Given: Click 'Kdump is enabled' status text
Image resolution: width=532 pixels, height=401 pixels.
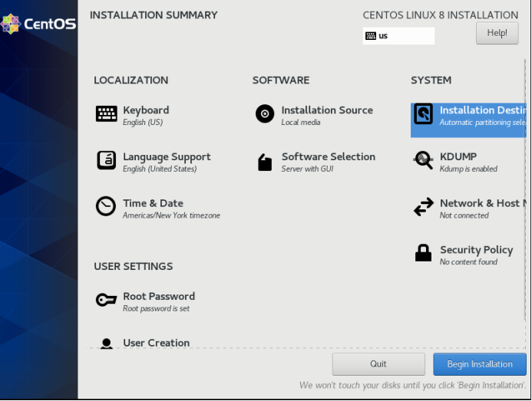Looking at the screenshot, I should point(468,169).
